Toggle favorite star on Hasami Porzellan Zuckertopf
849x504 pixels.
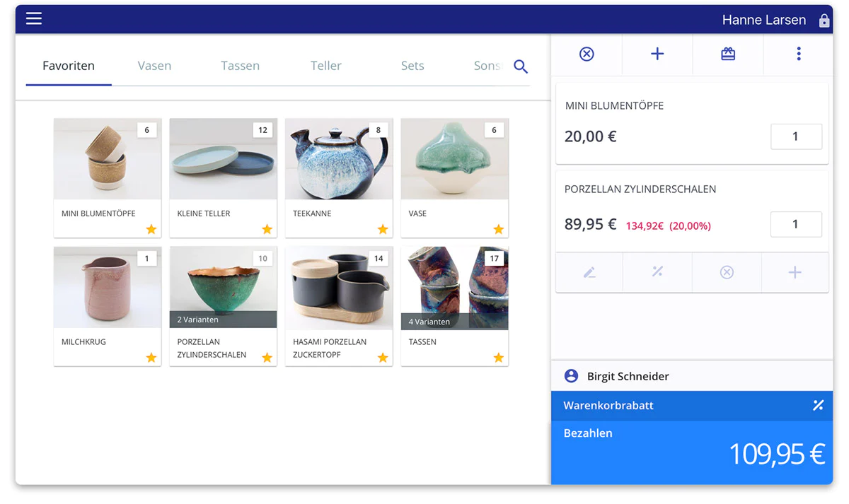click(383, 358)
